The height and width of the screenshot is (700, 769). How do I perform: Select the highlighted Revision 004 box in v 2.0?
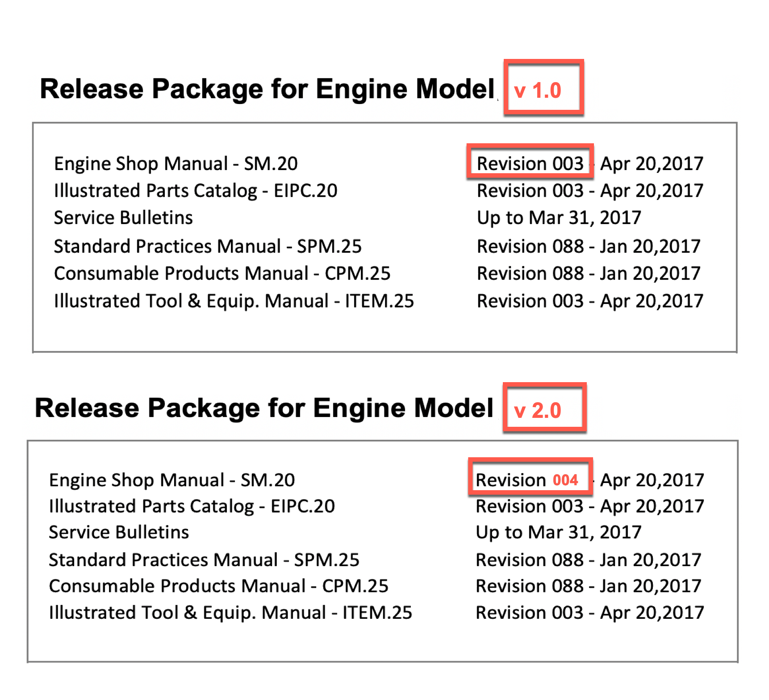pyautogui.click(x=530, y=480)
